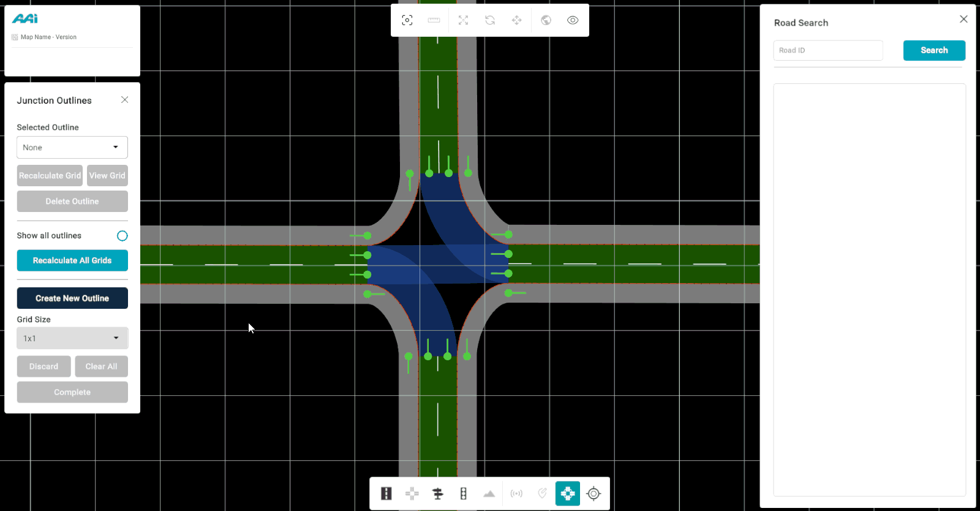Activate the junction outline tool icon

[x=567, y=493]
